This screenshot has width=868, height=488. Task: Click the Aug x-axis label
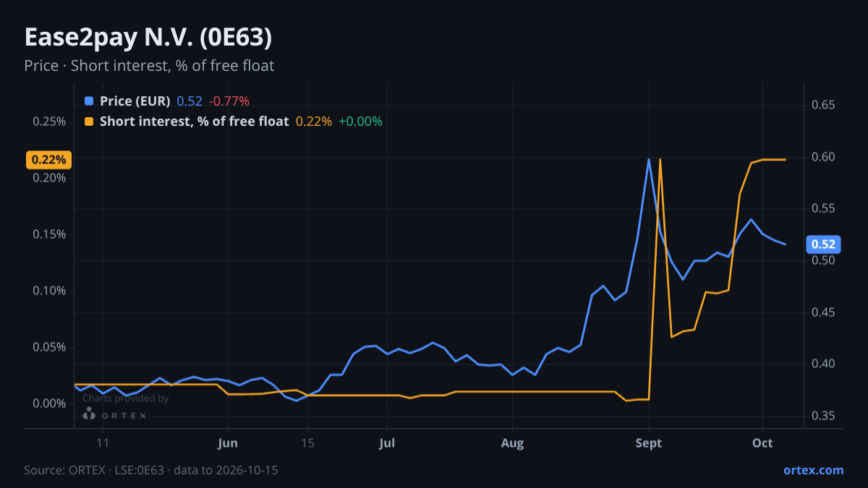(512, 443)
